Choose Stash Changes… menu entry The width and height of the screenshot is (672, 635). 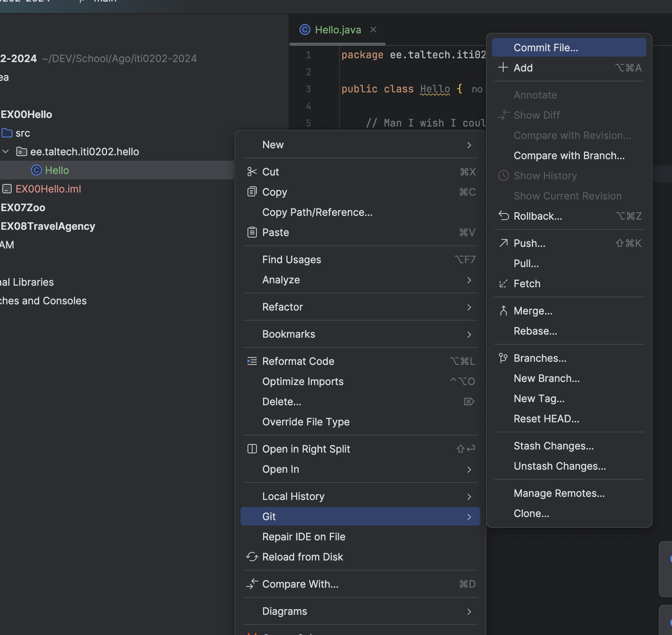pos(553,446)
